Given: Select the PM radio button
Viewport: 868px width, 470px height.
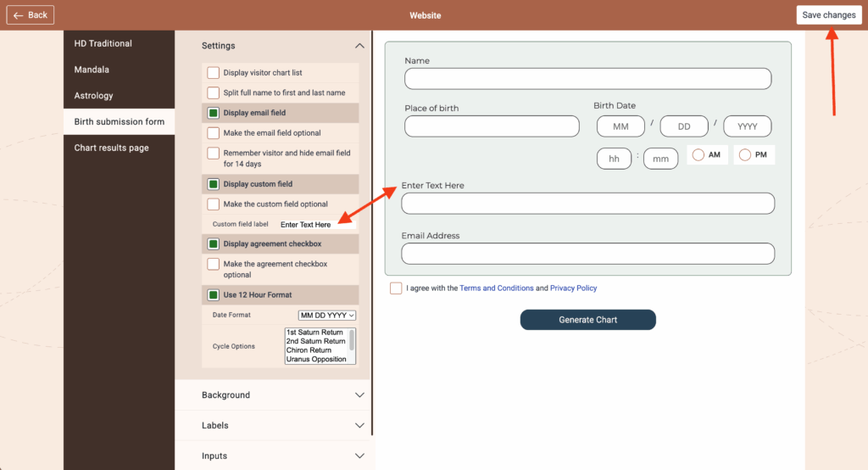Looking at the screenshot, I should (x=744, y=155).
